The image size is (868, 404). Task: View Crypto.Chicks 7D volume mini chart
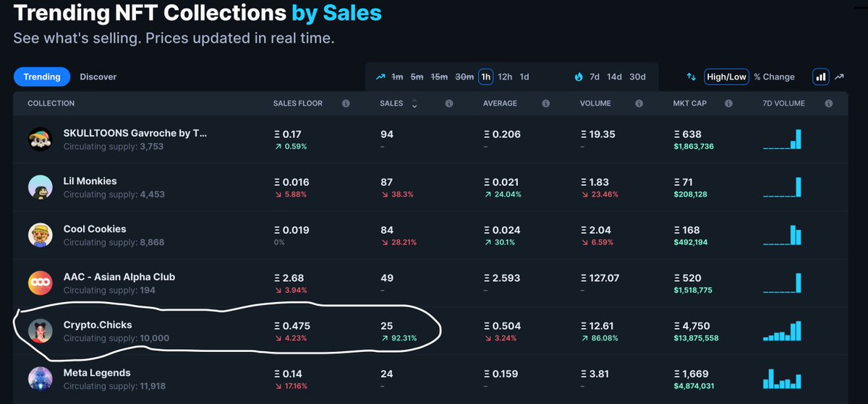782,330
